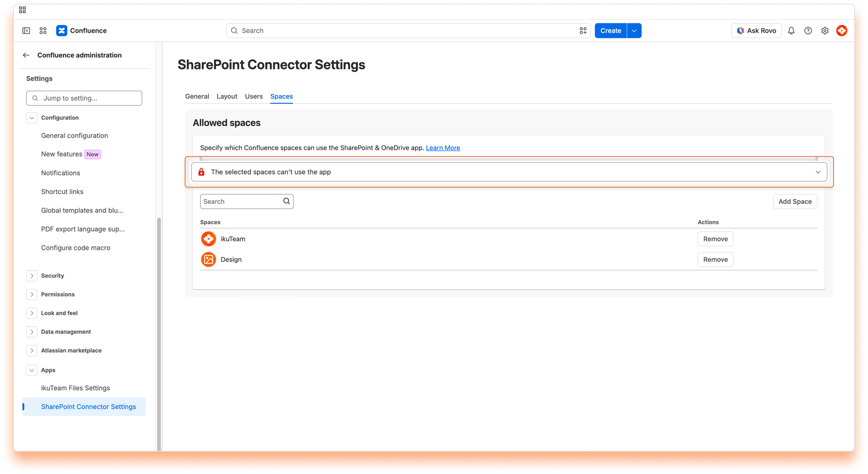Open the help question mark icon
The width and height of the screenshot is (868, 474).
pyautogui.click(x=808, y=31)
